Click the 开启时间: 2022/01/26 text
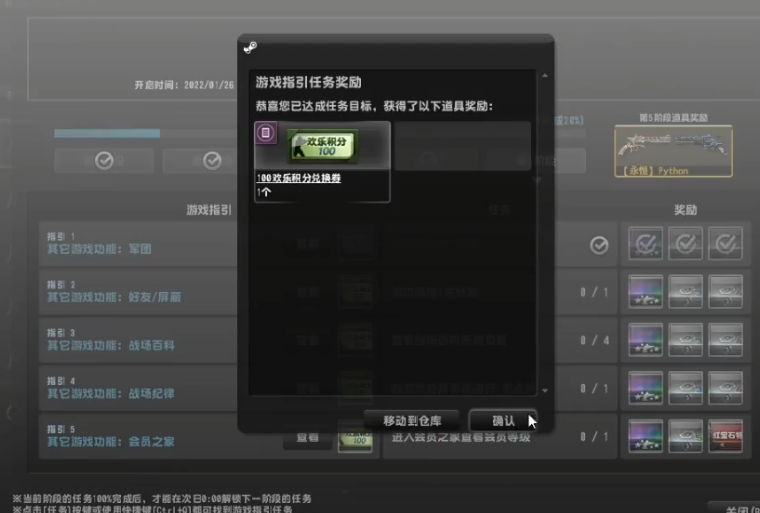Screen dimensions: 760x513 (x=184, y=85)
